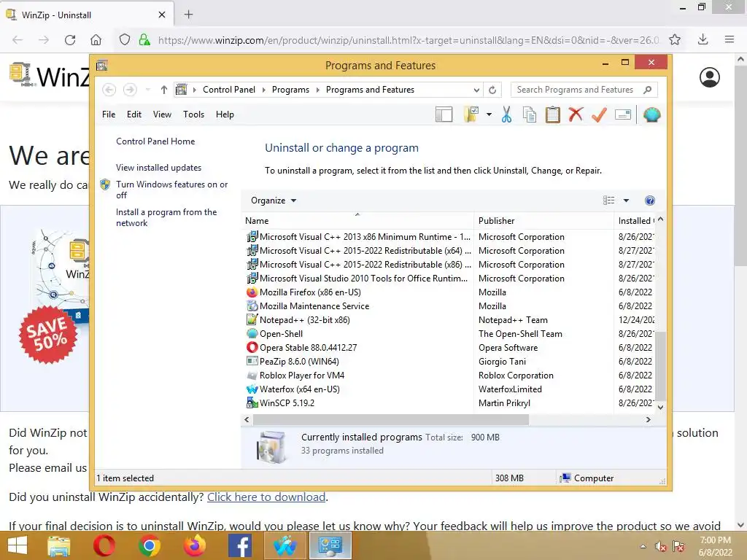The image size is (747, 560).
Task: Expand Programs breadcrumb arrow
Action: [318, 90]
